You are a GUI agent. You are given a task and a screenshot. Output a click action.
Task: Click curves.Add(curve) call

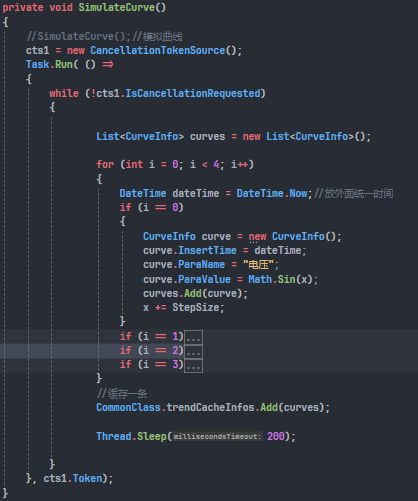(x=193, y=293)
